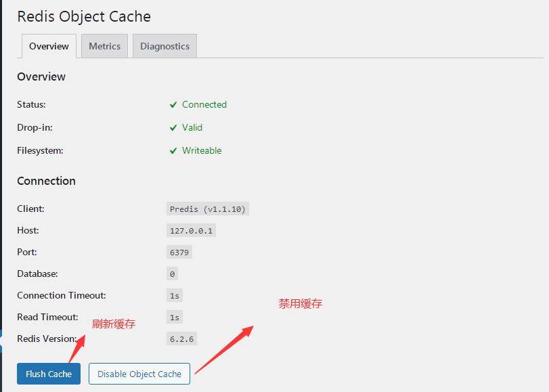The image size is (549, 392).
Task: Click the 'Connection' section heading
Action: tap(46, 181)
